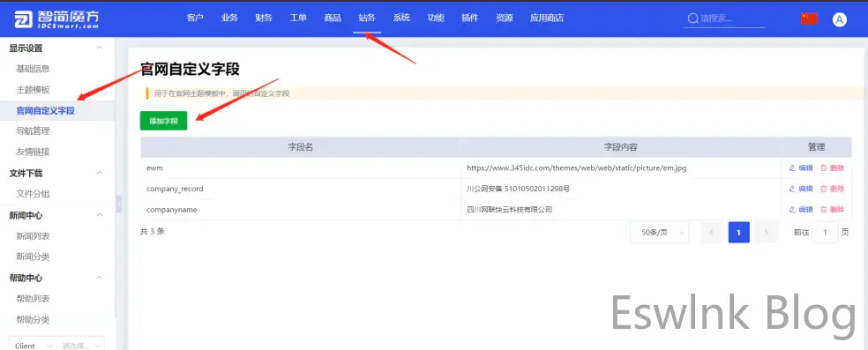Click the em.jpg URL cell content
This screenshot has height=350, width=868.
point(576,168)
